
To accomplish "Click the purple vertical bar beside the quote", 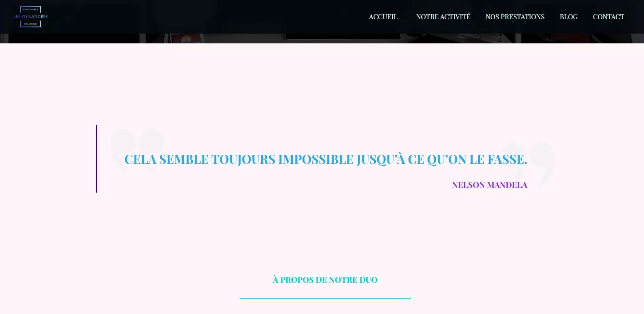I will [97, 159].
